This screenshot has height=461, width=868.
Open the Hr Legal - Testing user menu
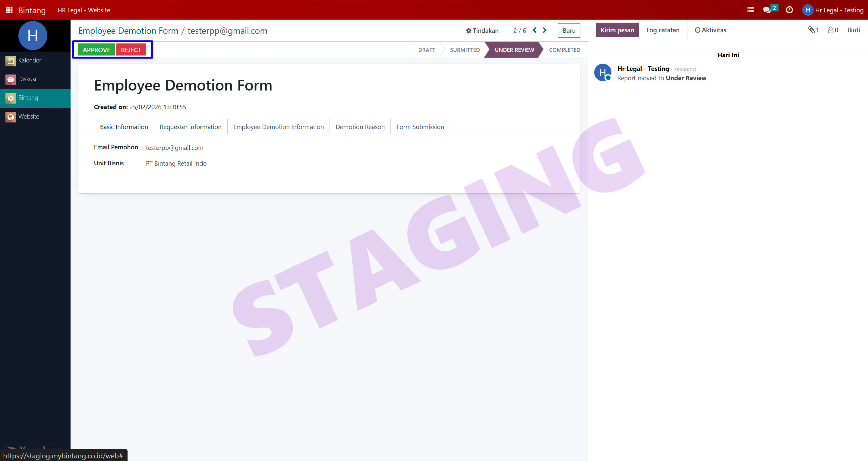(833, 10)
